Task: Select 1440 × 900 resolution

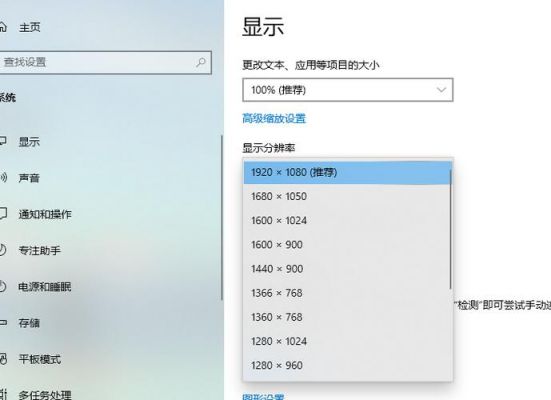Action: pos(347,269)
